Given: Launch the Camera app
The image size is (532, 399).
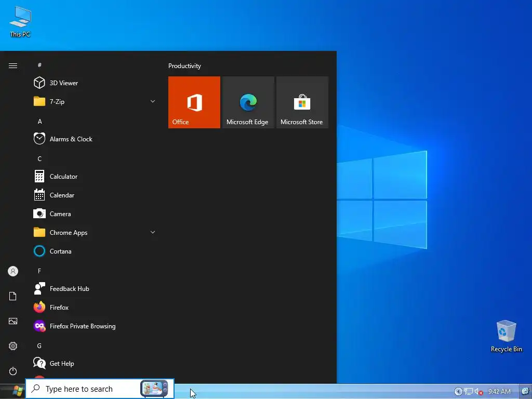Looking at the screenshot, I should click(x=95, y=214).
